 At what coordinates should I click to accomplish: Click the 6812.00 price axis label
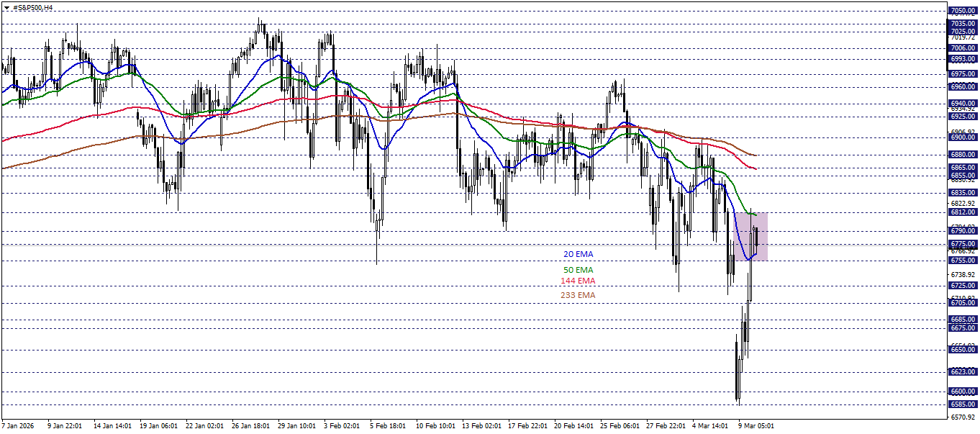click(961, 212)
